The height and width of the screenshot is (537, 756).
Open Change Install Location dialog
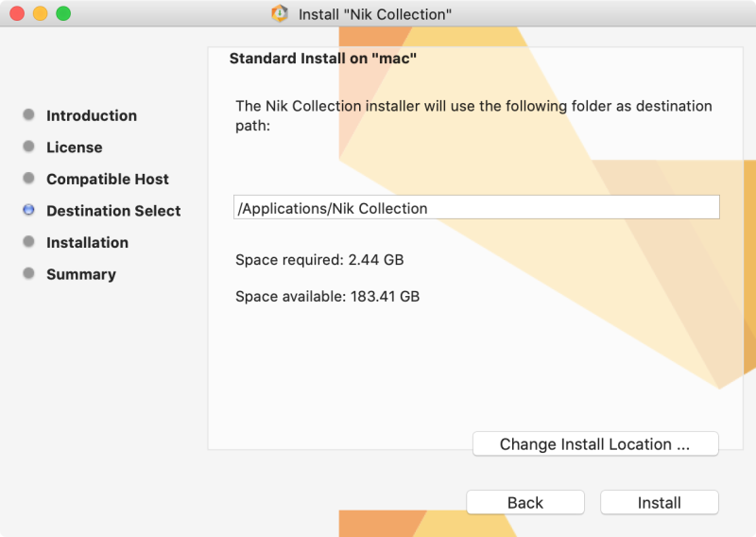595,444
